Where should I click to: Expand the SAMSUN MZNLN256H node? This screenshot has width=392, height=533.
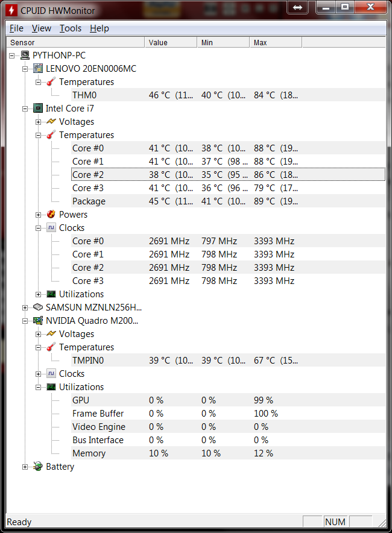[x=25, y=307]
